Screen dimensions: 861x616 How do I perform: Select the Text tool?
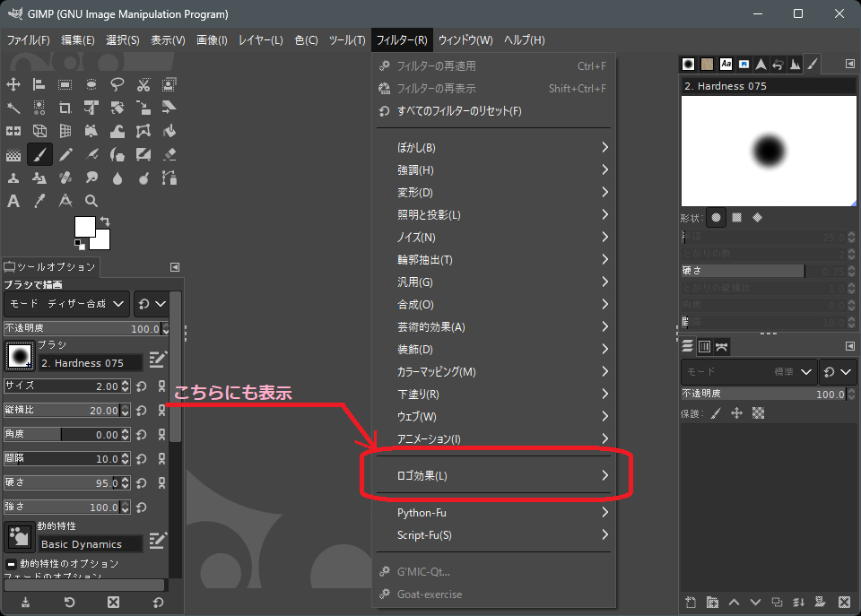(13, 201)
